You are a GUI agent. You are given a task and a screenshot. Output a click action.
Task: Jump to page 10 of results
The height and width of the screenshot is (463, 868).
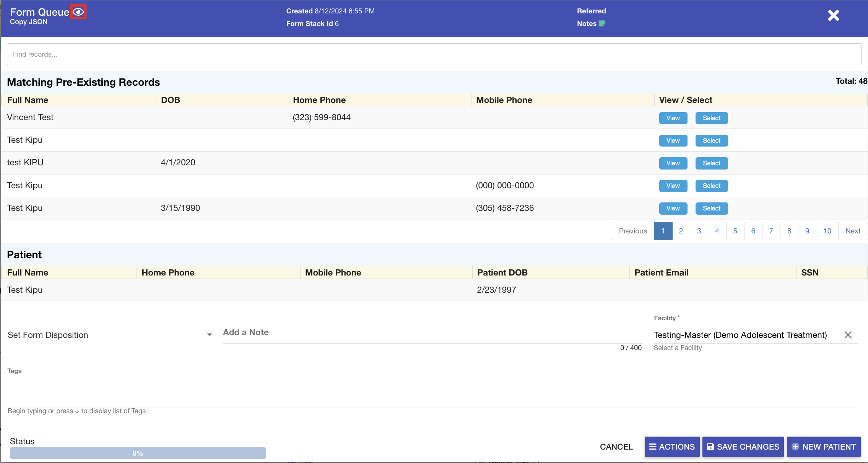tap(827, 231)
